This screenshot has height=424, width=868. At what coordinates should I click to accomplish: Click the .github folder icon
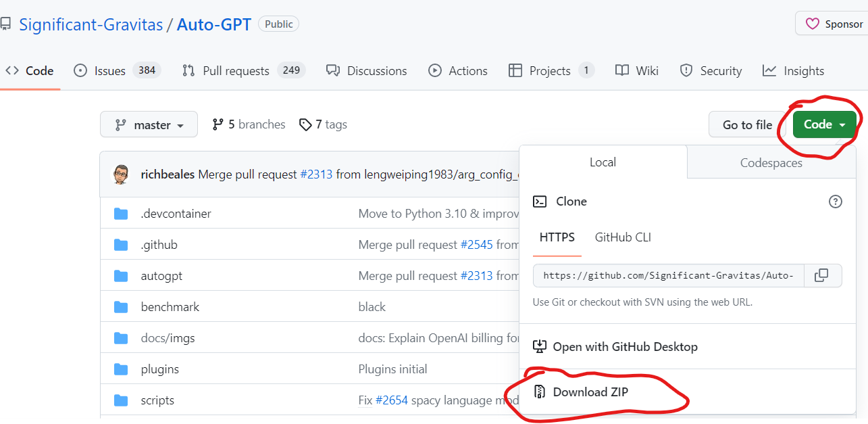tap(121, 245)
